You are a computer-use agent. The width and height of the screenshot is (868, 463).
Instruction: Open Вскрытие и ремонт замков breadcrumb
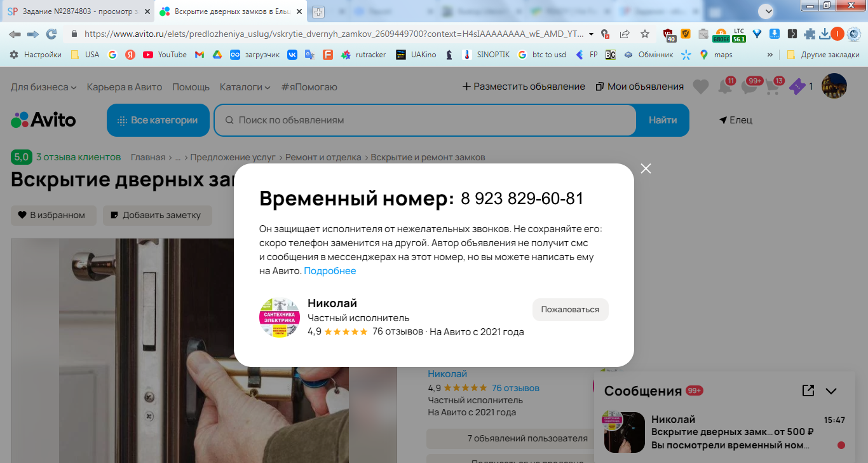[428, 157]
